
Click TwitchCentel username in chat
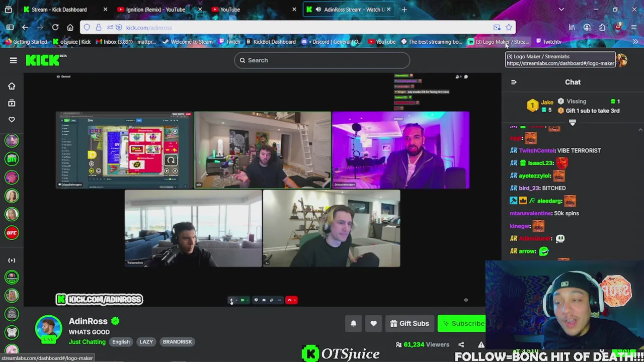(537, 150)
